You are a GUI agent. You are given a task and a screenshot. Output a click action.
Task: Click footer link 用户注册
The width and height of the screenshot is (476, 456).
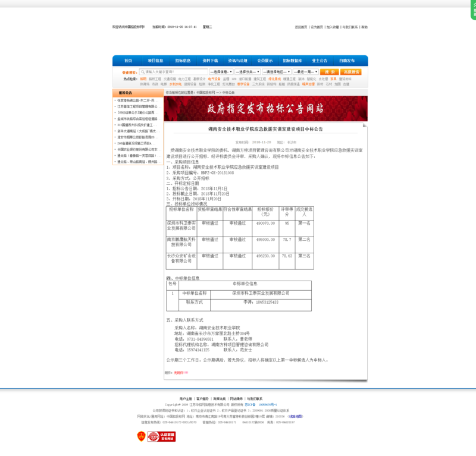[186, 399]
